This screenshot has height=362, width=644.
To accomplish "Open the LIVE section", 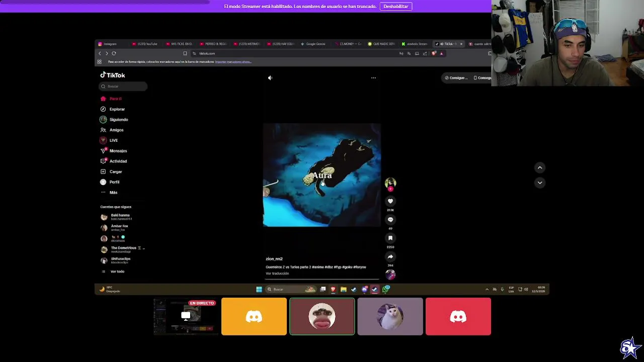I will (x=109, y=140).
